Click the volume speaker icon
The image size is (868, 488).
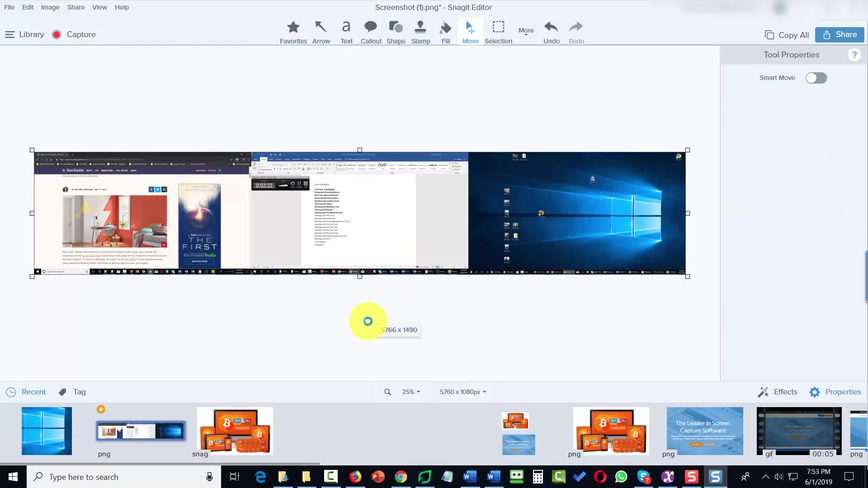(778, 477)
